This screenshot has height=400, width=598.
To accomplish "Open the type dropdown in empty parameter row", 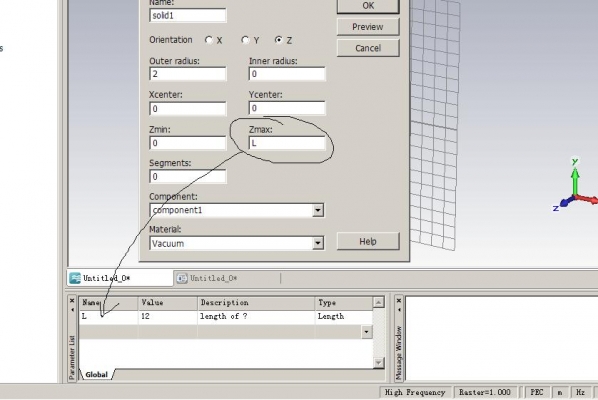I will pos(367,332).
